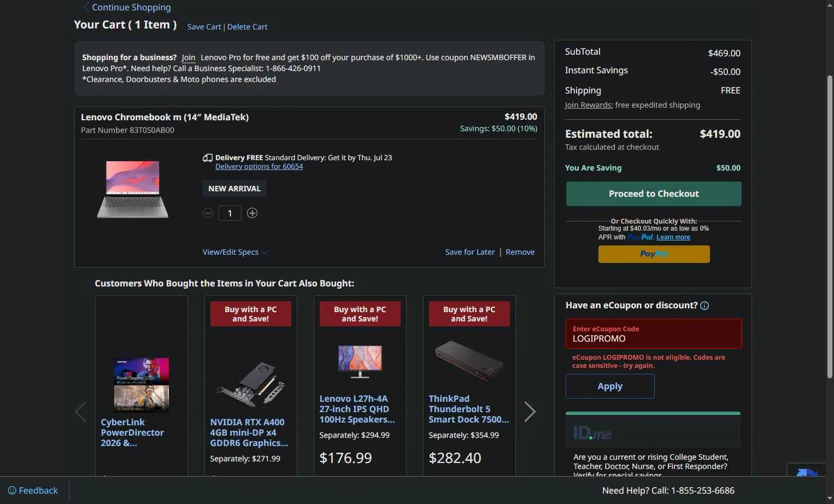
Task: Click the eCoupon not eligible error message
Action: (x=649, y=361)
